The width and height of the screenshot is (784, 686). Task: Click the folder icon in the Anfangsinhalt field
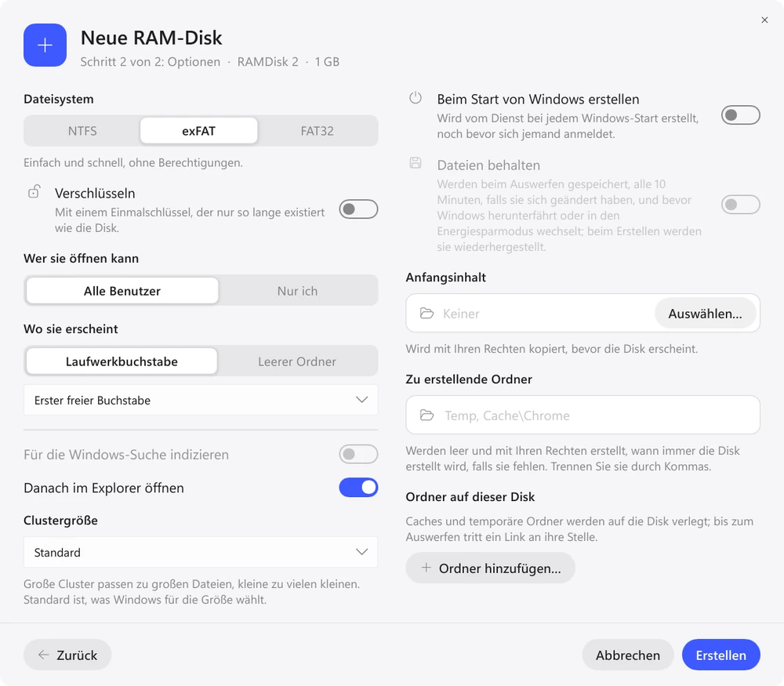[x=426, y=313]
